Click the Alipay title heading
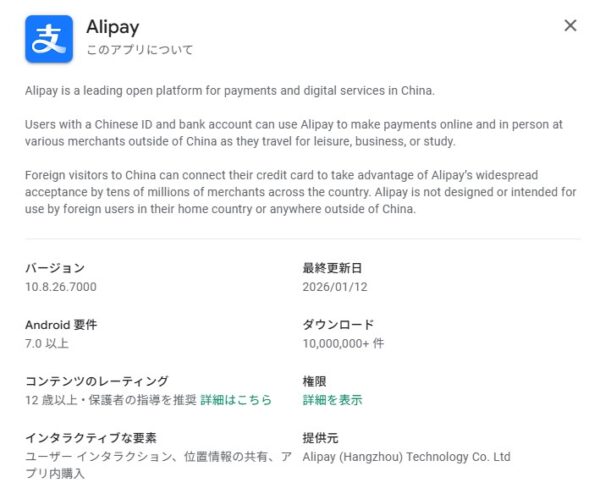The width and height of the screenshot is (600, 488). pos(115,26)
